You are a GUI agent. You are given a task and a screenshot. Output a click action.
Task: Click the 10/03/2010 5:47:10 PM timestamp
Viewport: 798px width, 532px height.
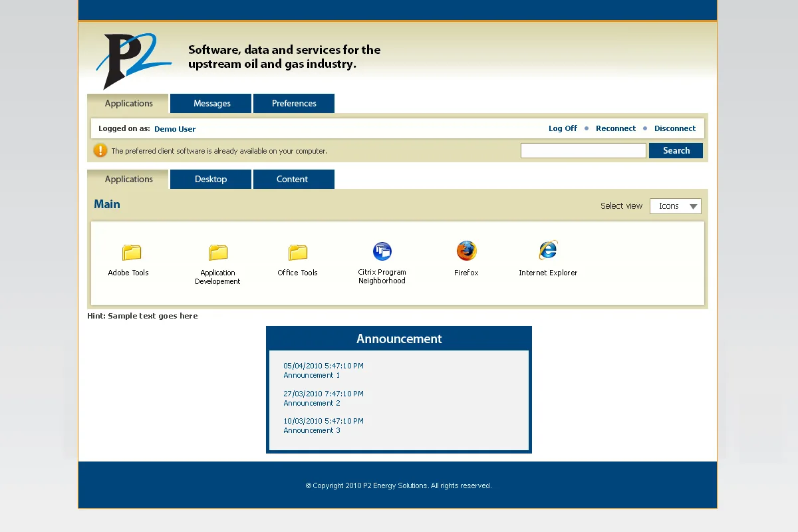coord(324,421)
